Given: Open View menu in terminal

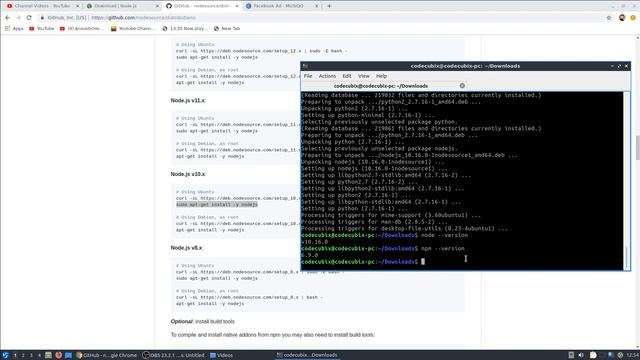Looking at the screenshot, I should pyautogui.click(x=363, y=76).
